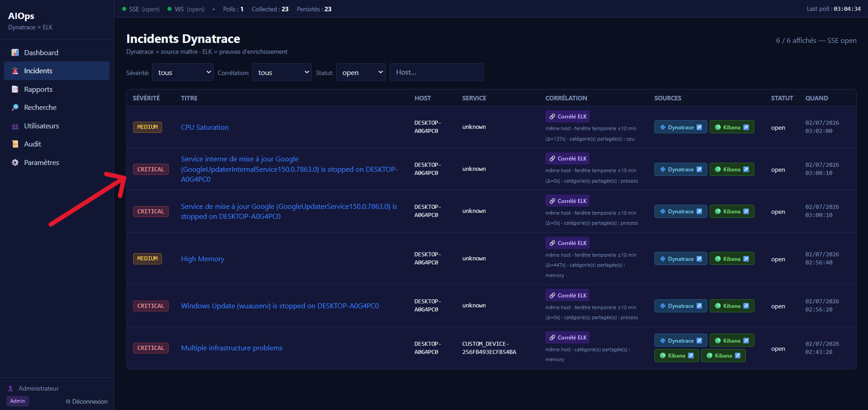
Task: Click the Collected : 23 counter
Action: 270,9
